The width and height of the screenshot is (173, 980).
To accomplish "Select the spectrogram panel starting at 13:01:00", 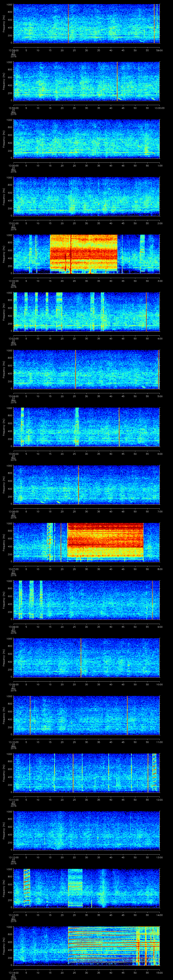I will 86,196.
